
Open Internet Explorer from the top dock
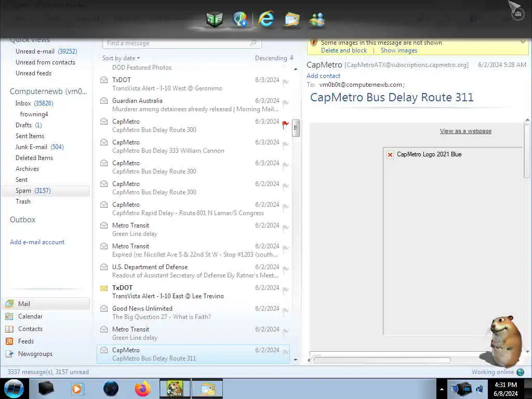point(266,19)
